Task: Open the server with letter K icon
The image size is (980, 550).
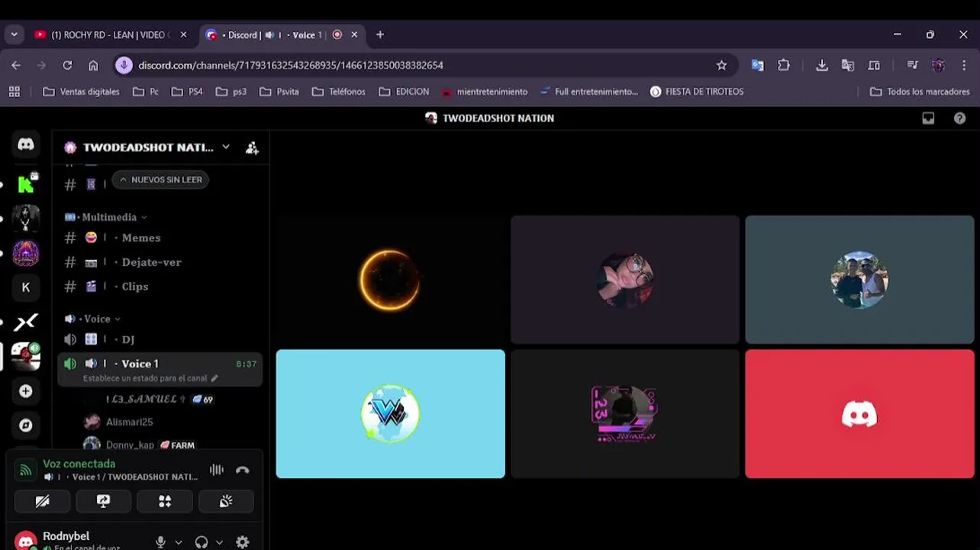Action: [x=26, y=287]
